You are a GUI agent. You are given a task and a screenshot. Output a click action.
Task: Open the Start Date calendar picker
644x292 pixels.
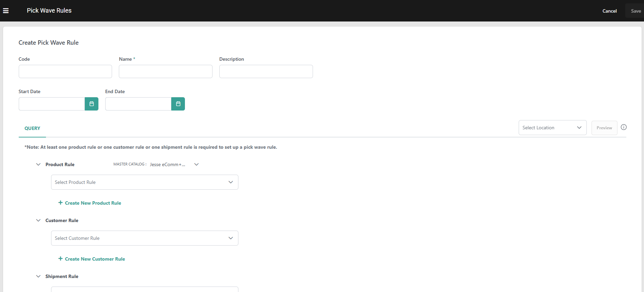point(92,104)
